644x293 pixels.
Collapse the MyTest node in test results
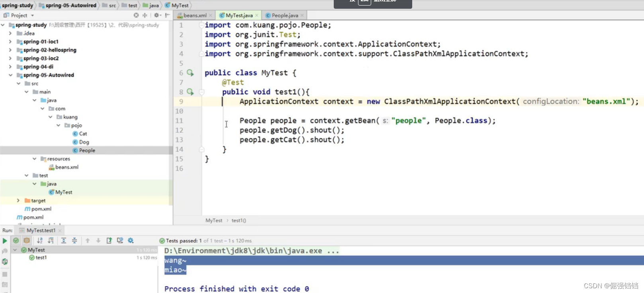(15, 250)
